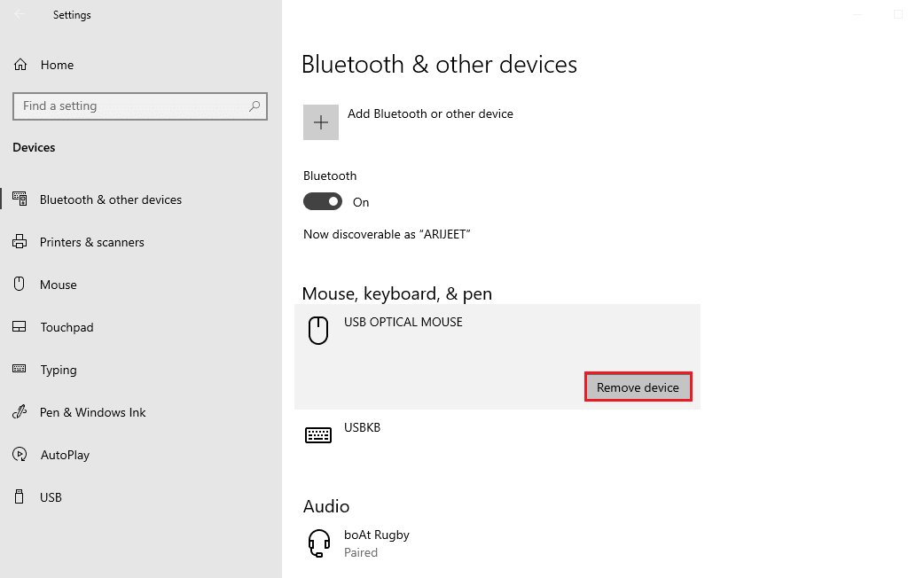Click the Pen & Windows Ink icon
Viewport: 924px width, 578px height.
[20, 411]
